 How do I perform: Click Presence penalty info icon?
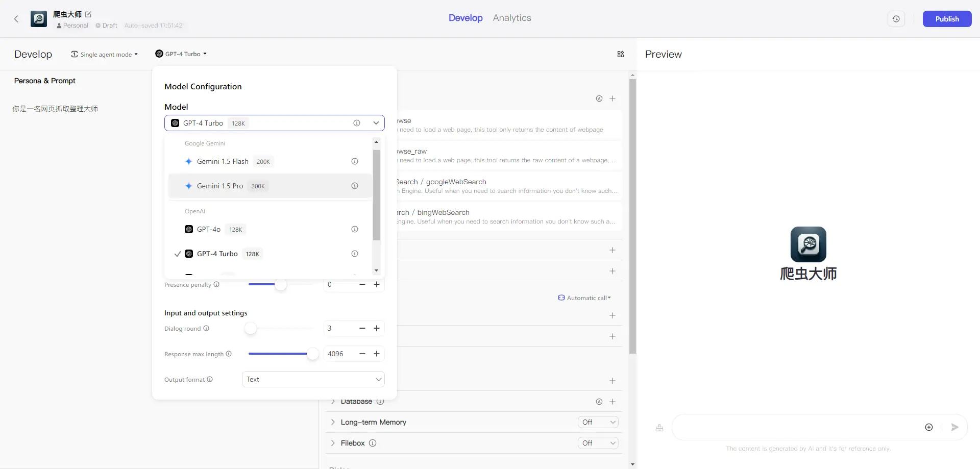[216, 284]
